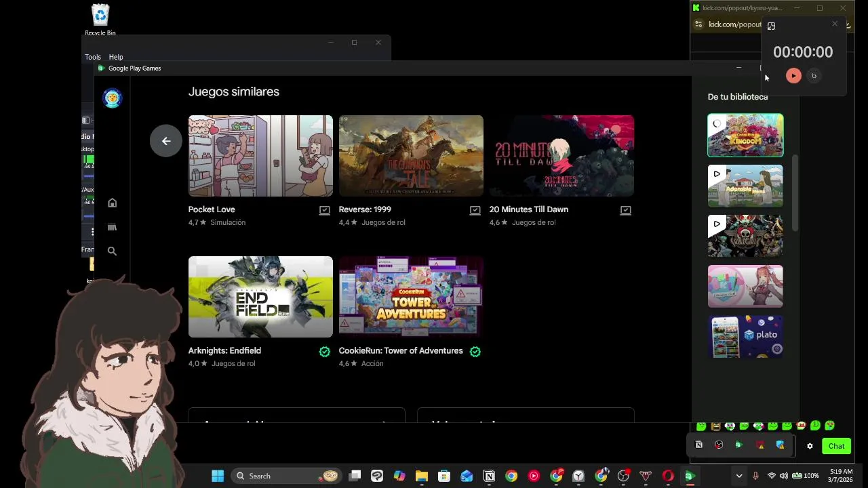This screenshot has width=868, height=488.
Task: Open the Arknights Endfield game thumbnail
Action: click(x=260, y=297)
